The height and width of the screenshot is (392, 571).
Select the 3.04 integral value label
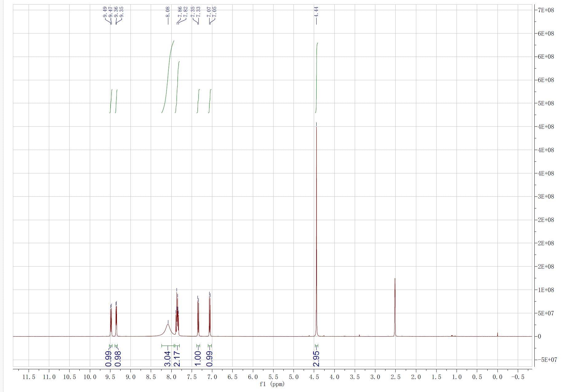(168, 359)
